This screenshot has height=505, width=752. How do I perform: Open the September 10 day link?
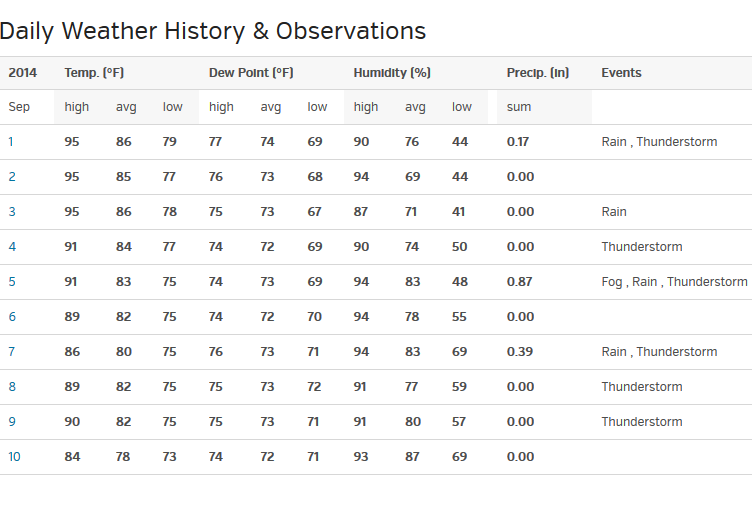(x=14, y=457)
